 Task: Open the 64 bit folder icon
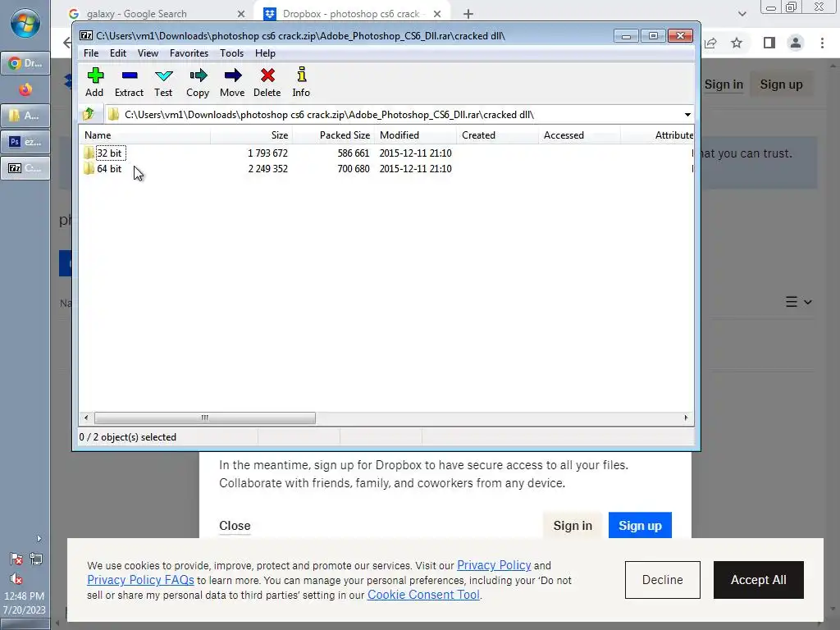[x=89, y=169]
